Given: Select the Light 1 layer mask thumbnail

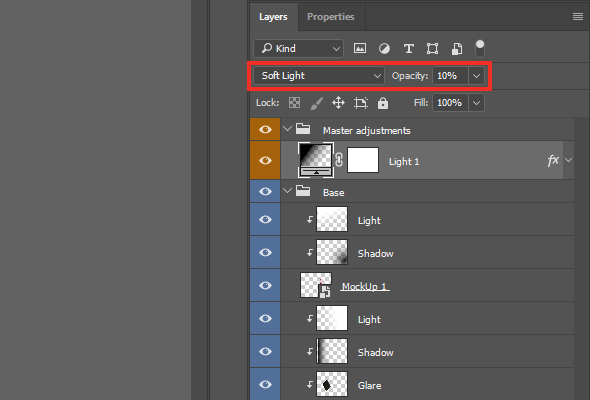Looking at the screenshot, I should click(363, 160).
